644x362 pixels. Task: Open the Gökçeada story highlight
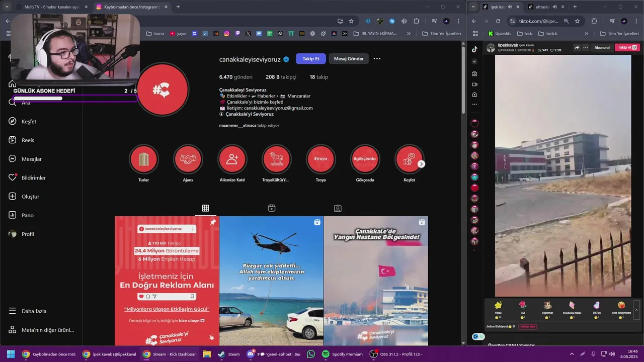pyautogui.click(x=365, y=159)
